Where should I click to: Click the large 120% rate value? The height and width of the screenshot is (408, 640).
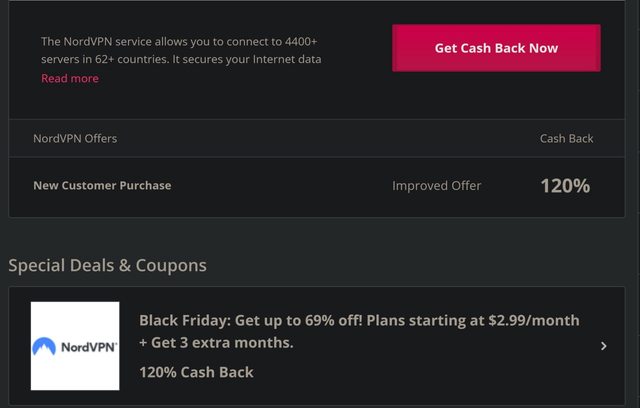(x=565, y=185)
